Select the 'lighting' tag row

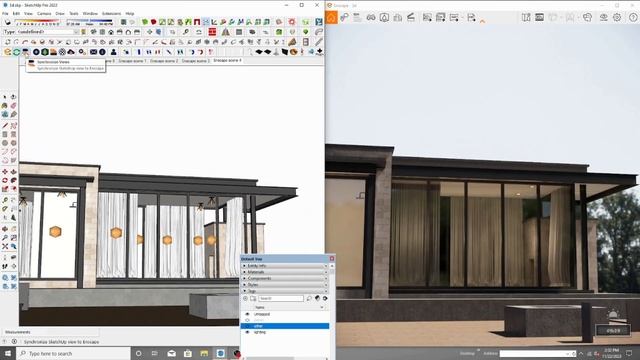coord(285,332)
